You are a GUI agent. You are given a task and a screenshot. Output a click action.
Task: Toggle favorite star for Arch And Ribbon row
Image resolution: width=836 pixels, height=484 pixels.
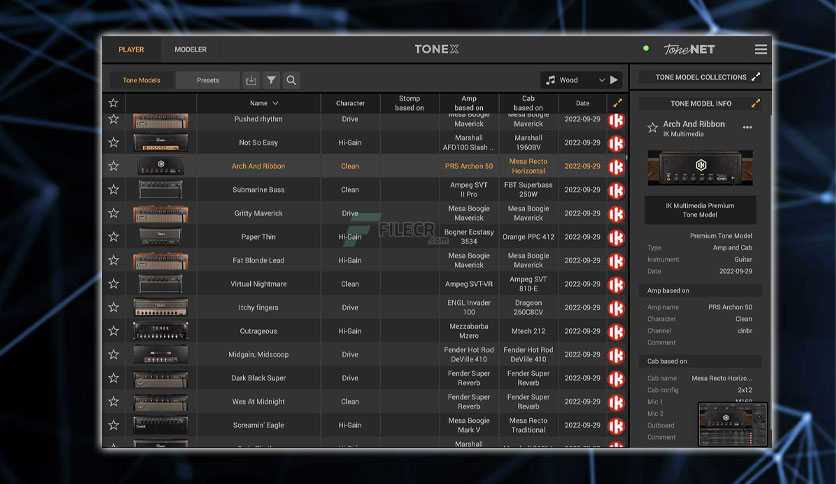(113, 166)
